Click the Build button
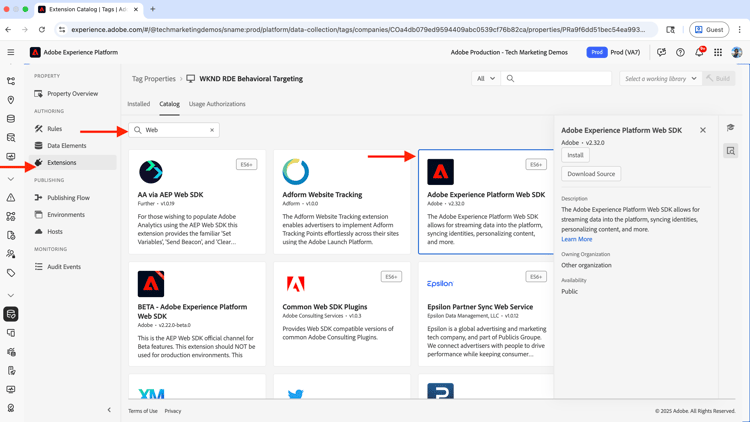The width and height of the screenshot is (750, 422). (x=718, y=78)
